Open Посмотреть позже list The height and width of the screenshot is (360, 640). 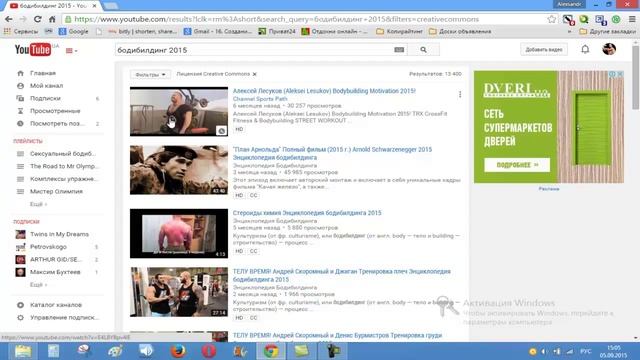(x=57, y=124)
